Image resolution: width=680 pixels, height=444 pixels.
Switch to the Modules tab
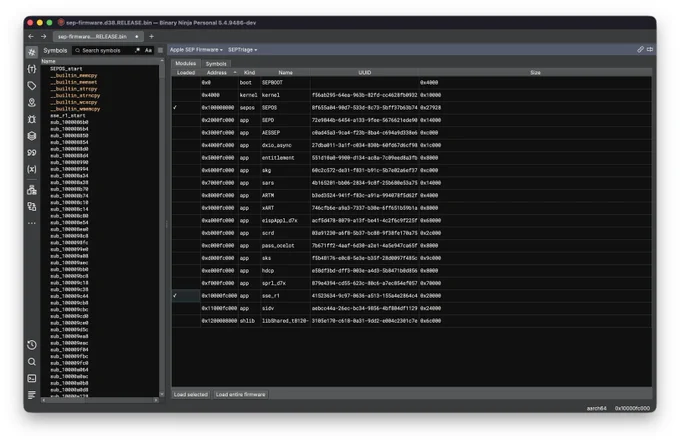point(186,63)
